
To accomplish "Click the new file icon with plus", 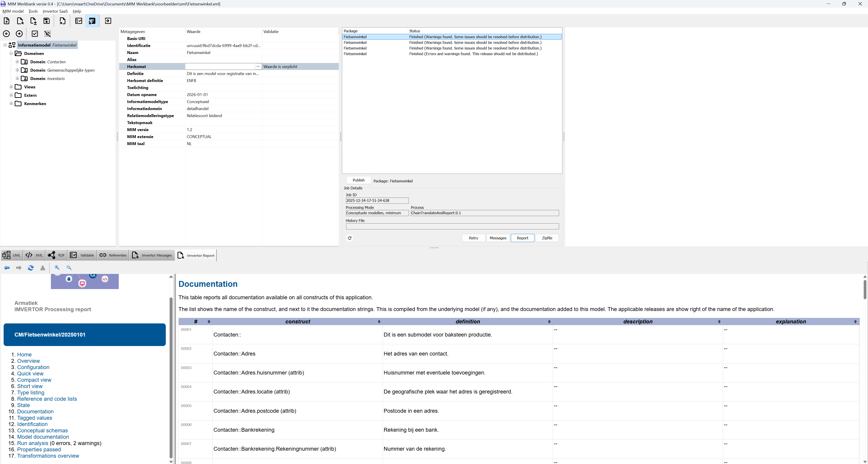I will click(x=6, y=21).
